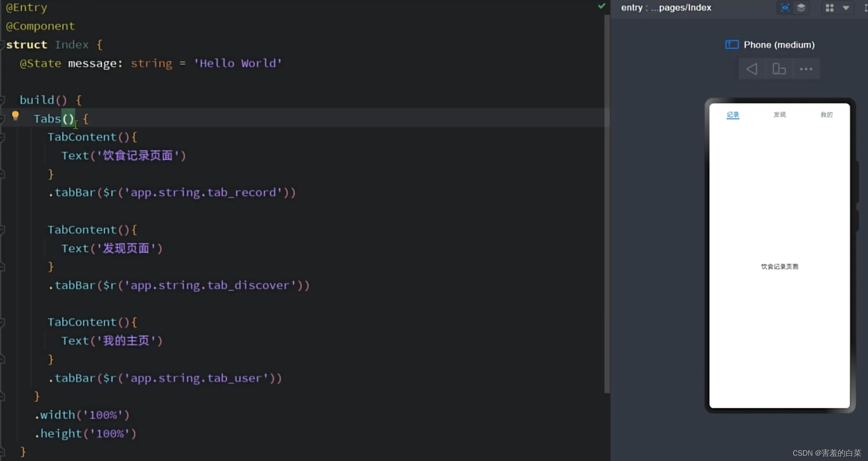Viewport: 868px width, 461px height.
Task: Switch to the 发现 tab in preview
Action: pyautogui.click(x=779, y=115)
